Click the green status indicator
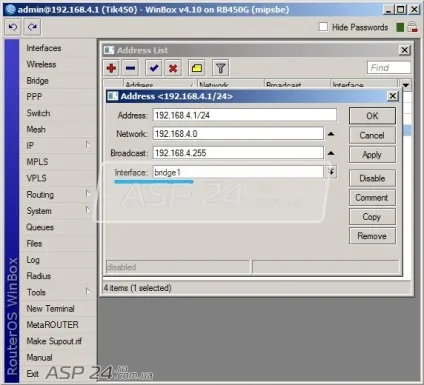Viewport: 424px width, 385px height. pos(400,27)
